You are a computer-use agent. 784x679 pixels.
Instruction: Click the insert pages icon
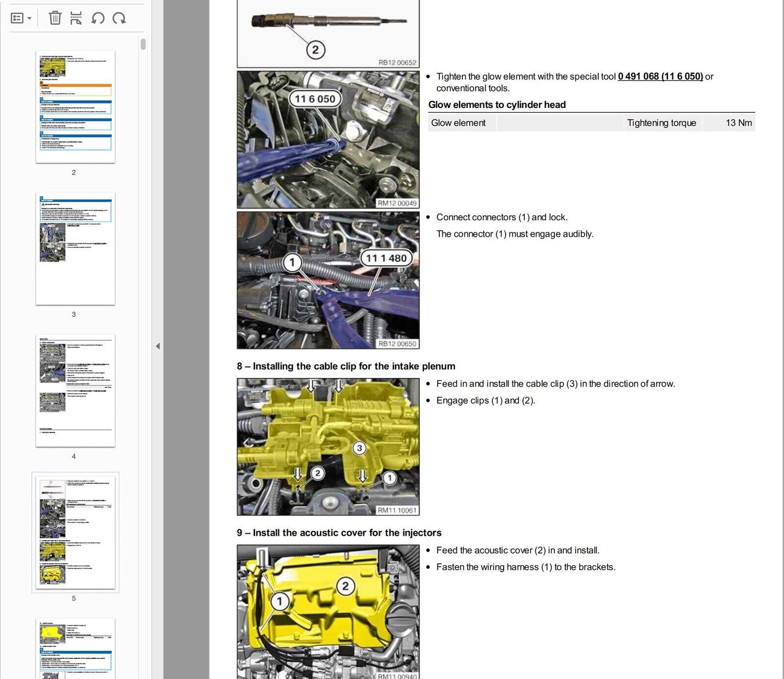[x=76, y=18]
